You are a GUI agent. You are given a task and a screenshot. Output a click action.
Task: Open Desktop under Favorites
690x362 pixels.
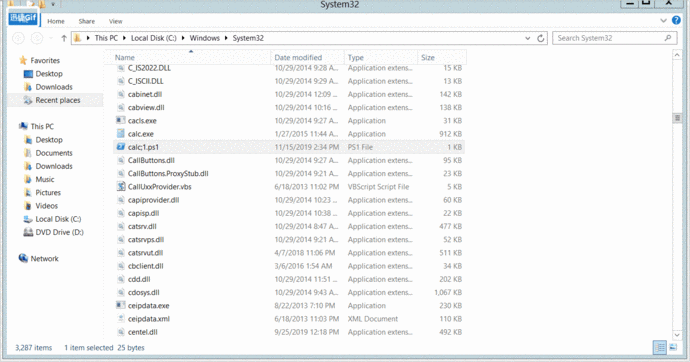point(49,73)
